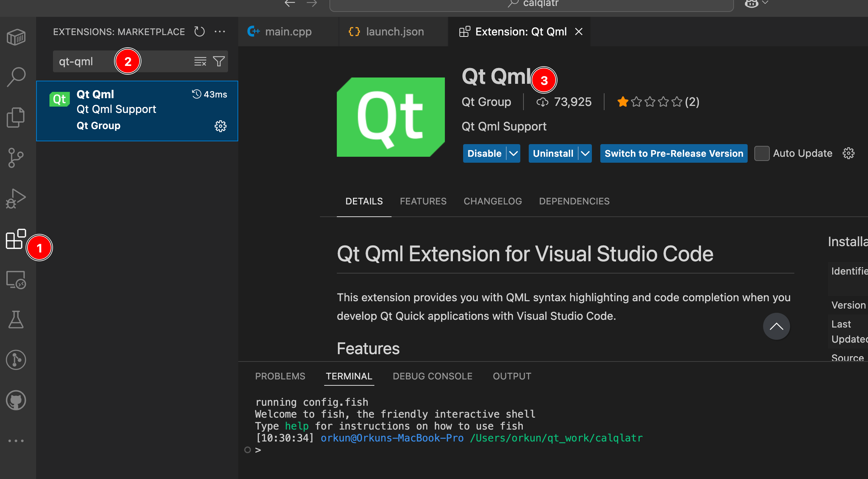Go forward with the navigation arrow

pyautogui.click(x=312, y=3)
